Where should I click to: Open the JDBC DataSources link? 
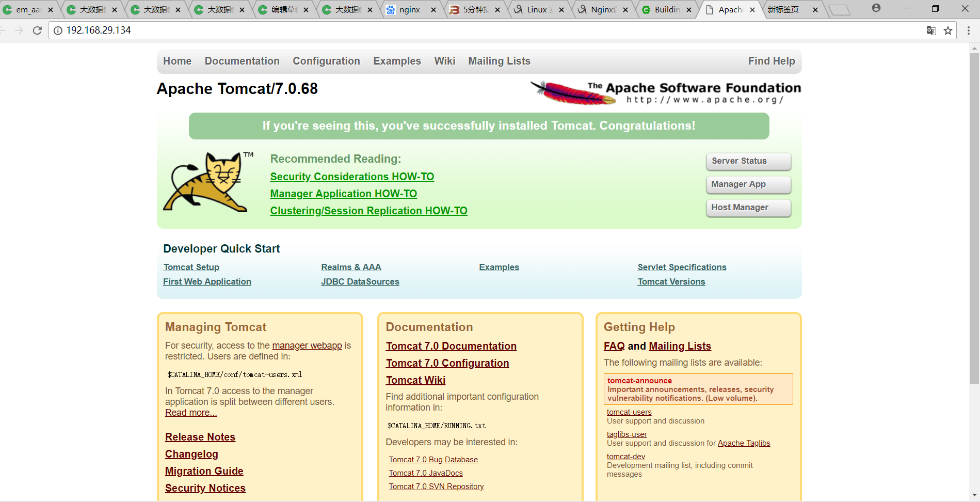tap(360, 281)
